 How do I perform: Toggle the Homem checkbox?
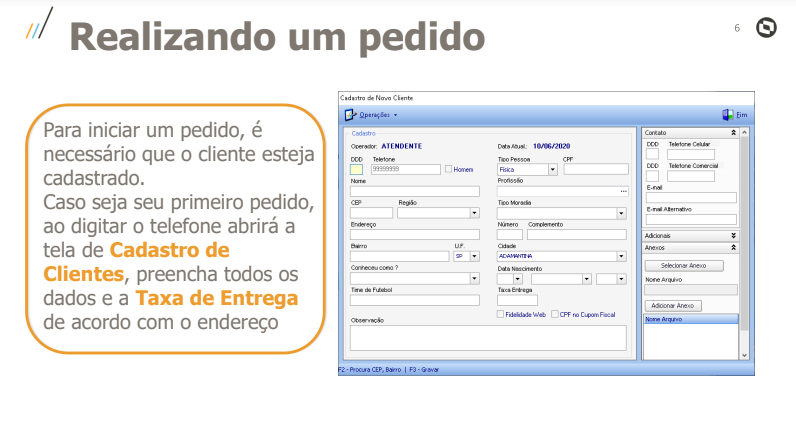[449, 169]
